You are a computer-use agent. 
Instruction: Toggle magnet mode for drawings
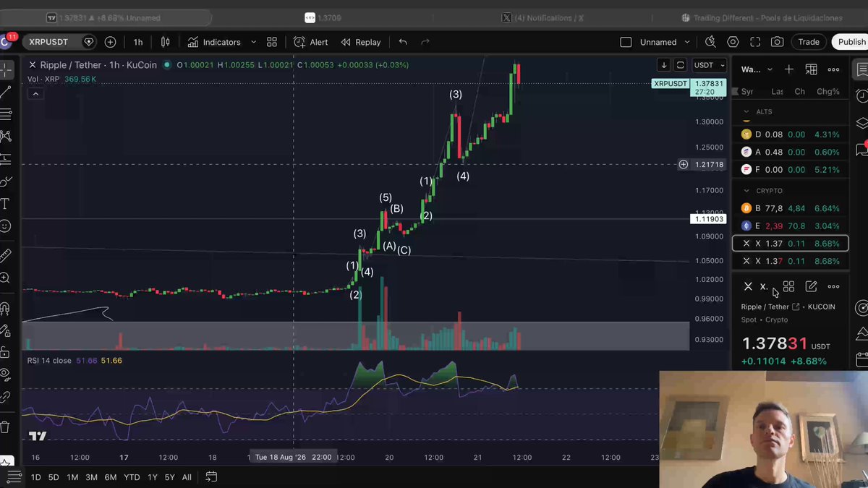click(x=5, y=309)
